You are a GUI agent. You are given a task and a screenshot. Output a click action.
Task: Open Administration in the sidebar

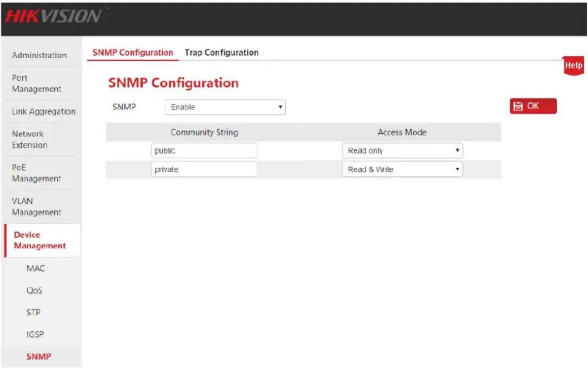(39, 55)
